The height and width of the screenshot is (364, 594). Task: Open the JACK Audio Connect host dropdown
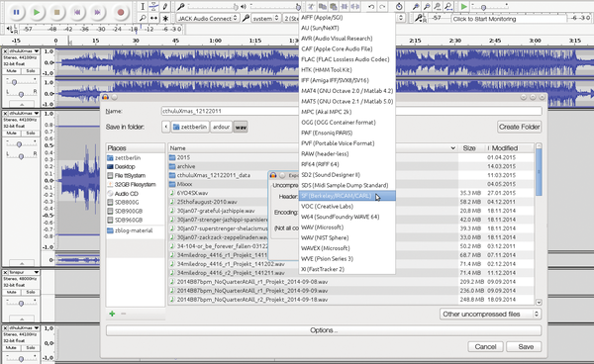(x=208, y=18)
